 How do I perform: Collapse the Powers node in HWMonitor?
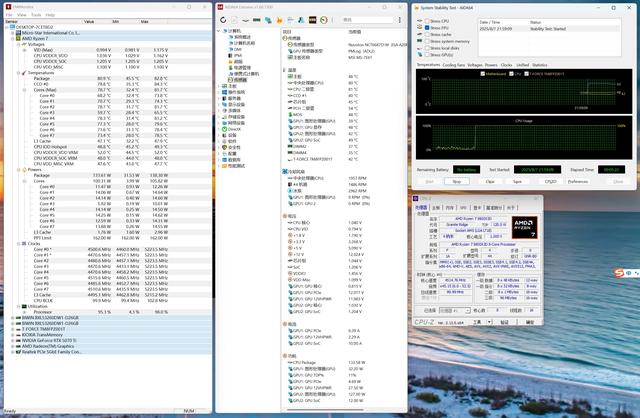(18, 169)
